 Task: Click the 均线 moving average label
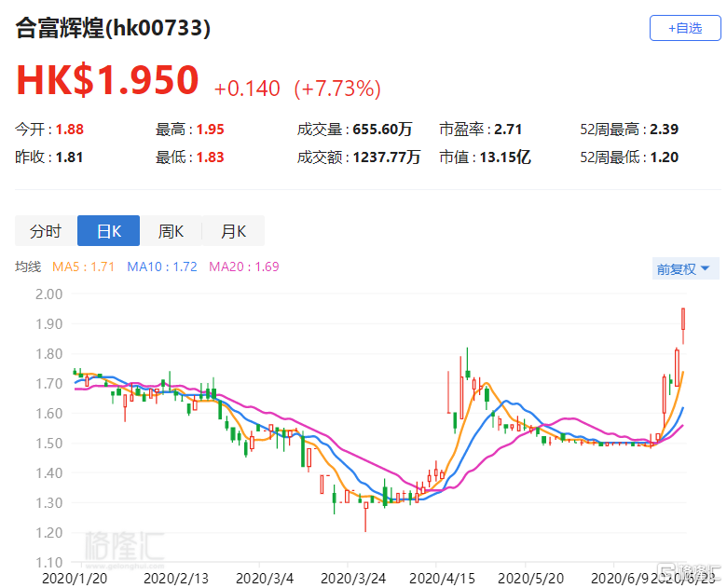[x=28, y=267]
